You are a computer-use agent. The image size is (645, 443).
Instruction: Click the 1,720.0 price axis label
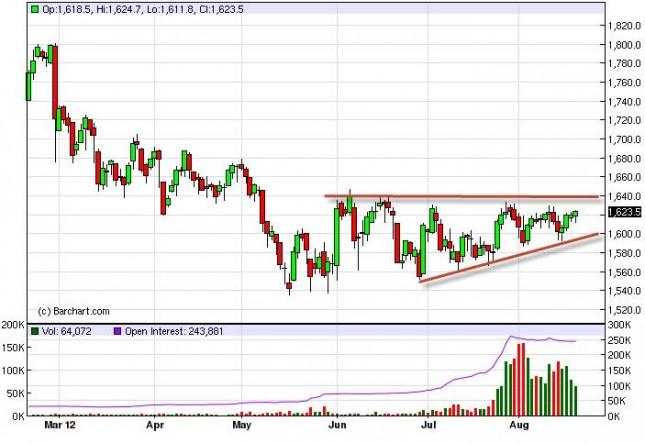point(624,121)
